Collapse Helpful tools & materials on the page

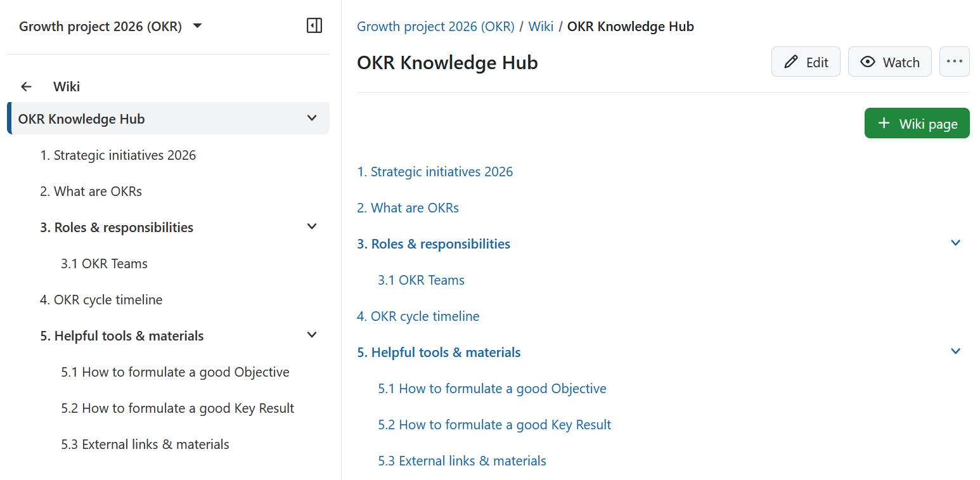pos(955,351)
